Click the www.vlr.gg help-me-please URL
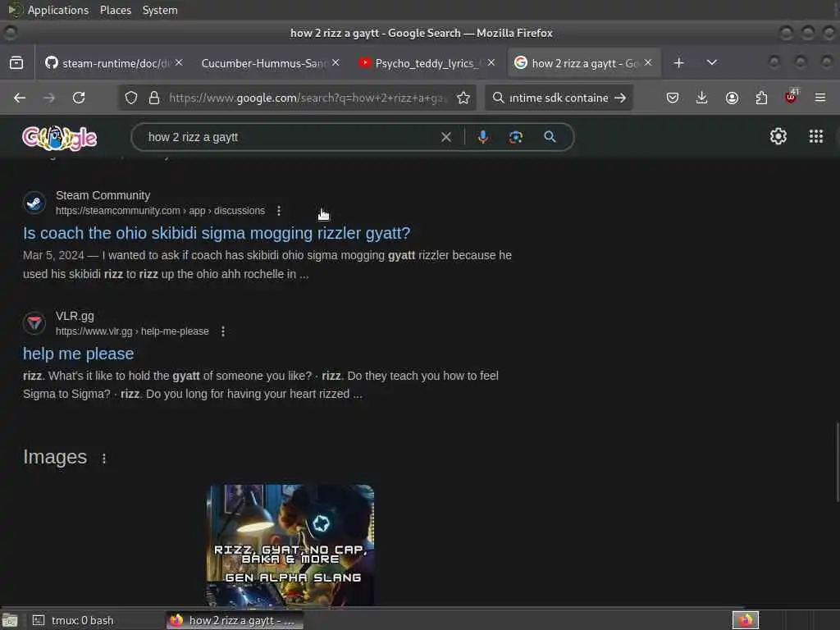This screenshot has height=630, width=840. click(132, 331)
